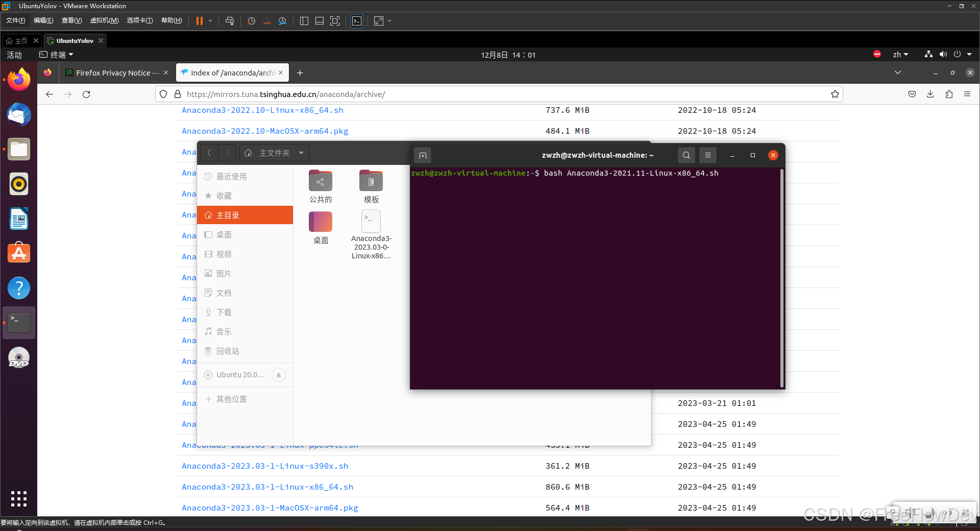Open Firefox from the Ubuntu dock
Viewport: 980px width, 531px height.
pos(18,79)
